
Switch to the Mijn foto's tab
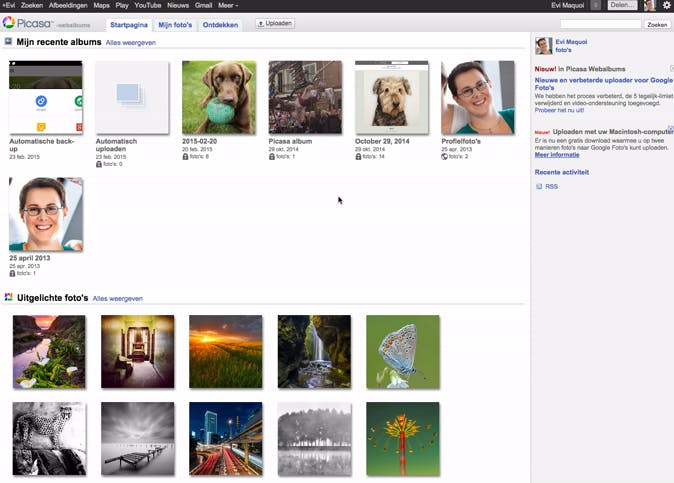coord(175,24)
